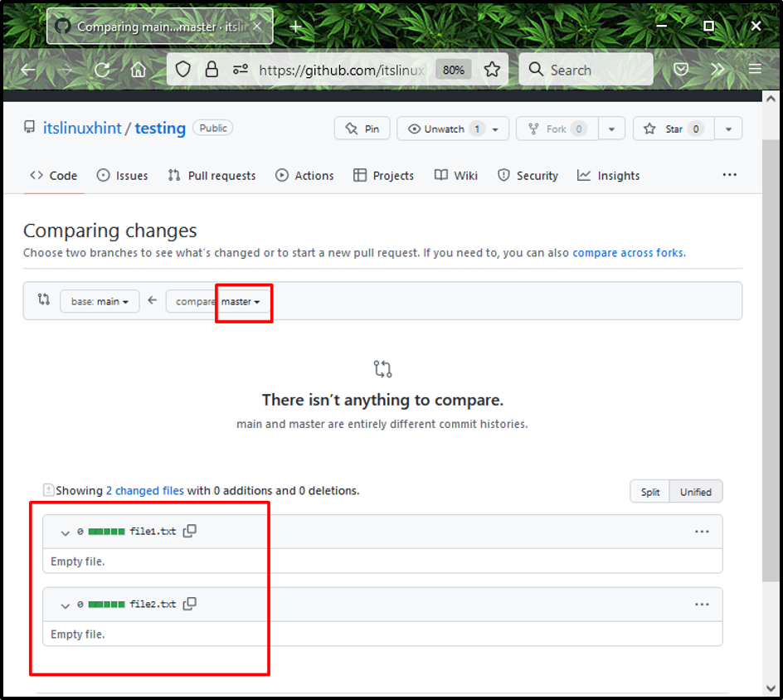Pin the testing repository

point(362,128)
